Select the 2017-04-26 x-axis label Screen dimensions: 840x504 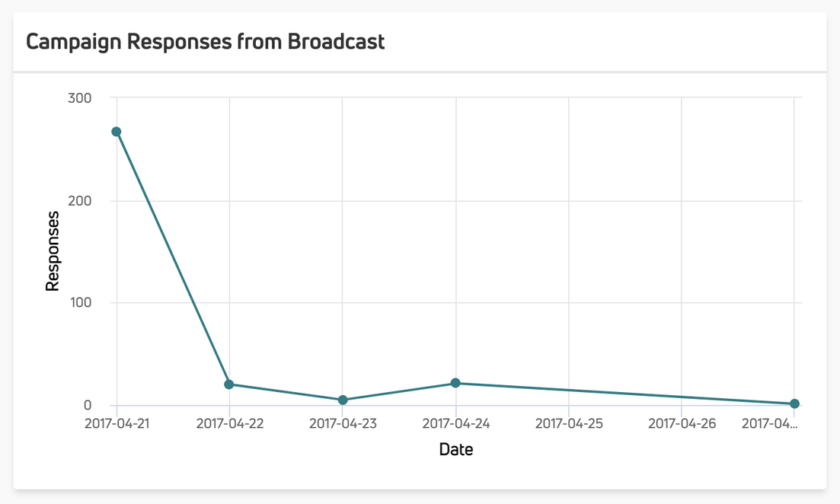pos(682,423)
